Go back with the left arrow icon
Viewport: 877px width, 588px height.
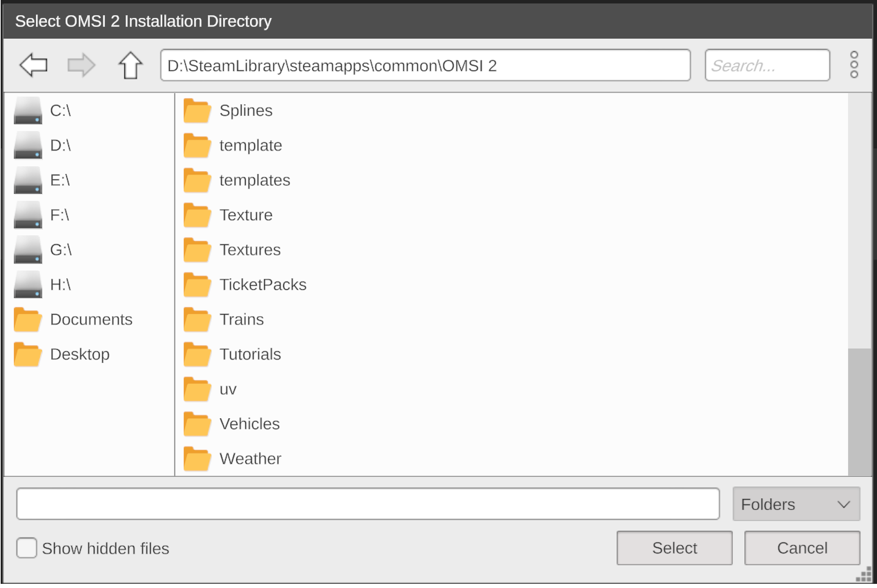33,66
